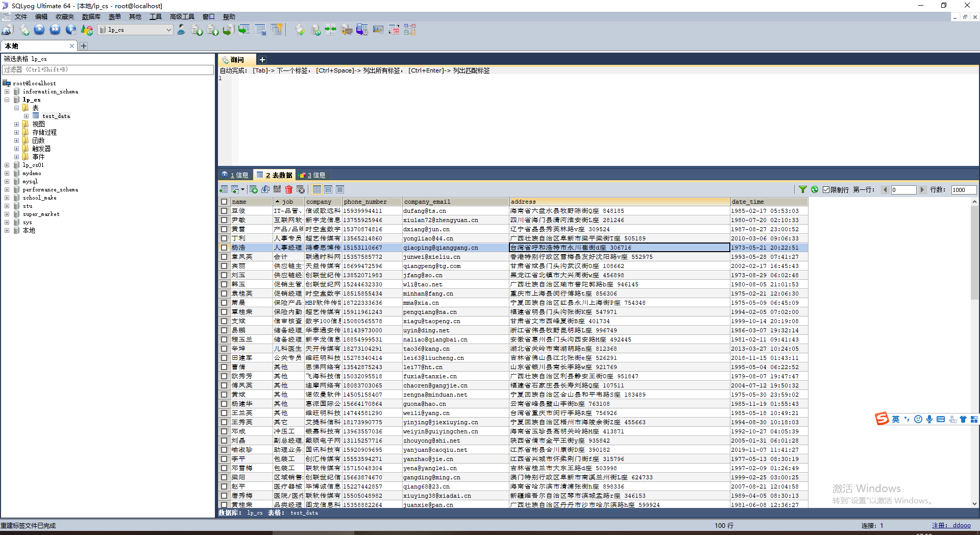Delete selected rows with the red trash icon

coord(289,189)
